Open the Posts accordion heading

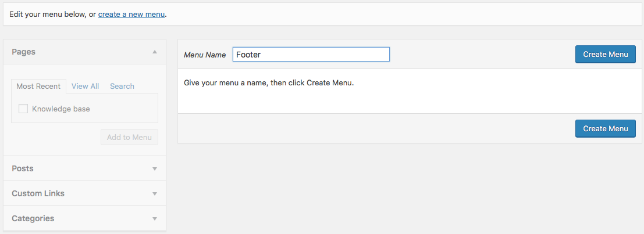pos(23,168)
